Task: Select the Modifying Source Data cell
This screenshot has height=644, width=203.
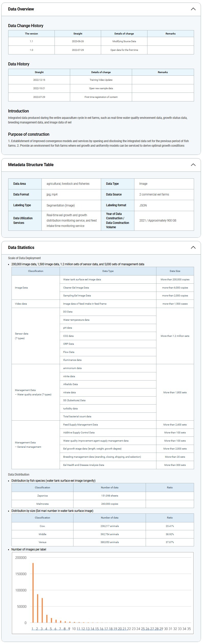Action: coord(124,41)
